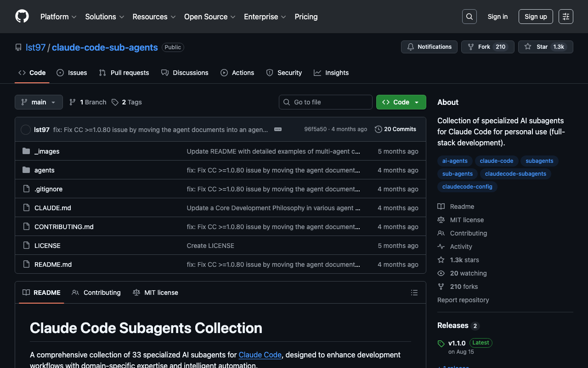Open the Solutions navigation menu
The width and height of the screenshot is (588, 368).
point(105,17)
